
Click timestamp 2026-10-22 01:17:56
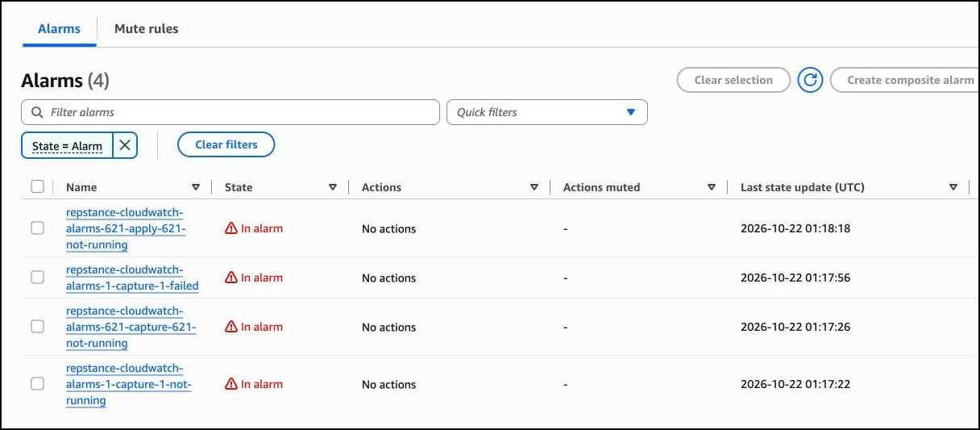[795, 278]
